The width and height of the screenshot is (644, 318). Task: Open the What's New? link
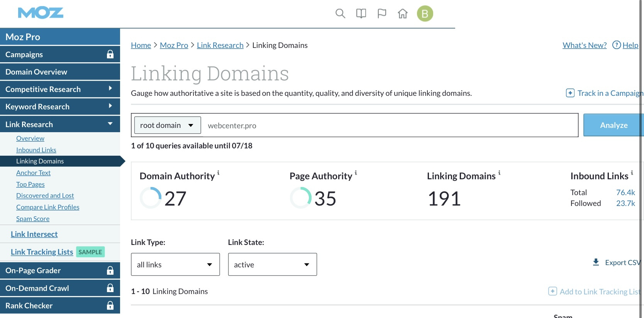point(585,45)
